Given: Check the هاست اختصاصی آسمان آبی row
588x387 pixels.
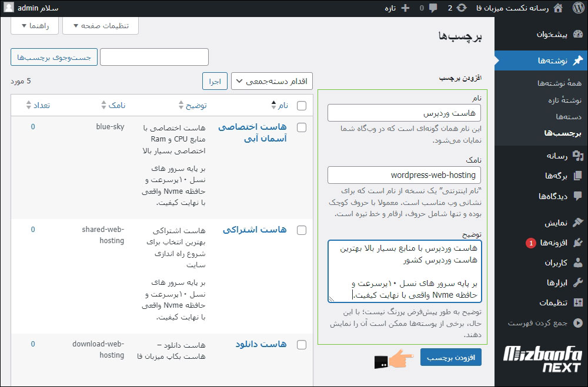Looking at the screenshot, I should pyautogui.click(x=302, y=127).
